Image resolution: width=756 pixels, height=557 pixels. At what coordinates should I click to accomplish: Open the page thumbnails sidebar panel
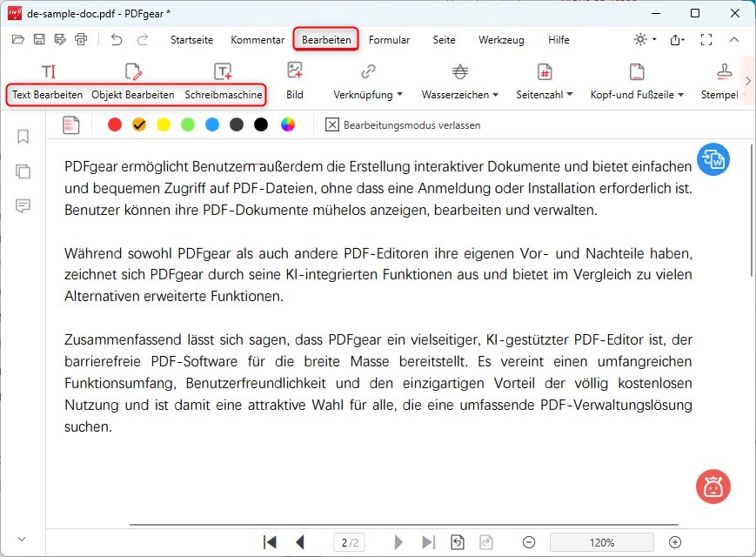[23, 171]
